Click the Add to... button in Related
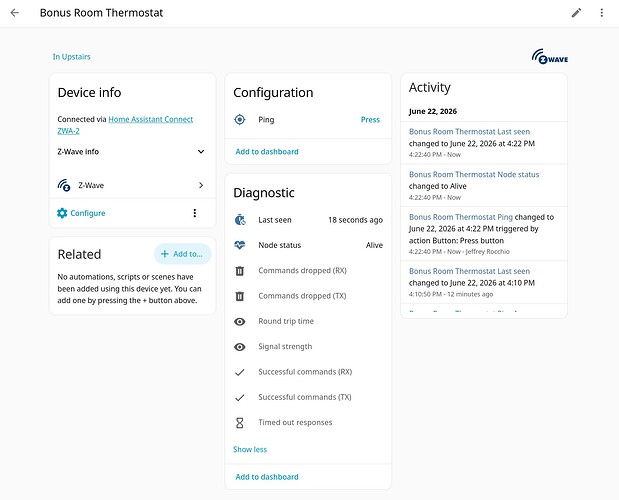 click(x=182, y=254)
